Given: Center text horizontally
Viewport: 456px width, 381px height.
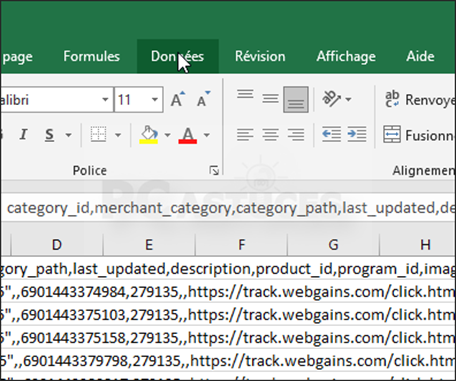Looking at the screenshot, I should coord(270,135).
